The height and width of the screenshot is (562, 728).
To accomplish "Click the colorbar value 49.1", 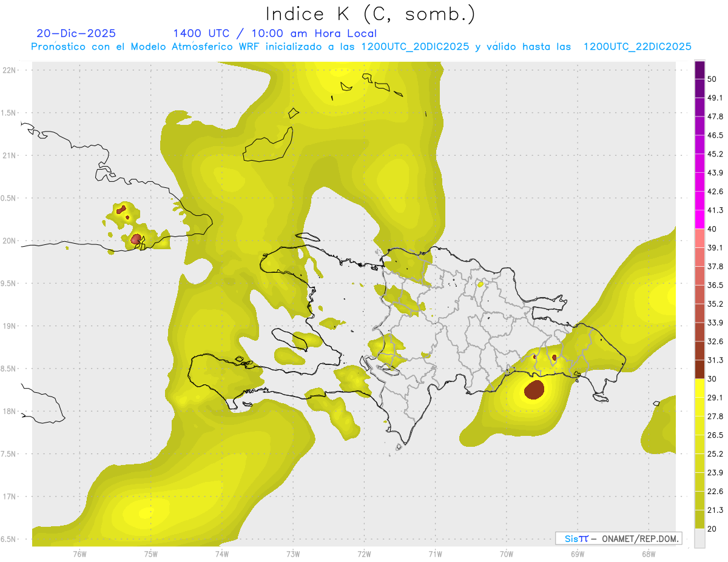I will tap(715, 98).
